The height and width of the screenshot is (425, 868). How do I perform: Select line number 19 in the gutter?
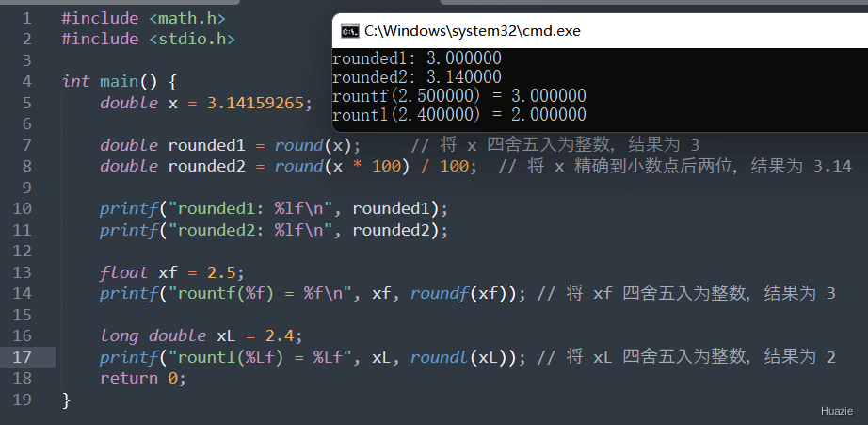click(x=22, y=400)
